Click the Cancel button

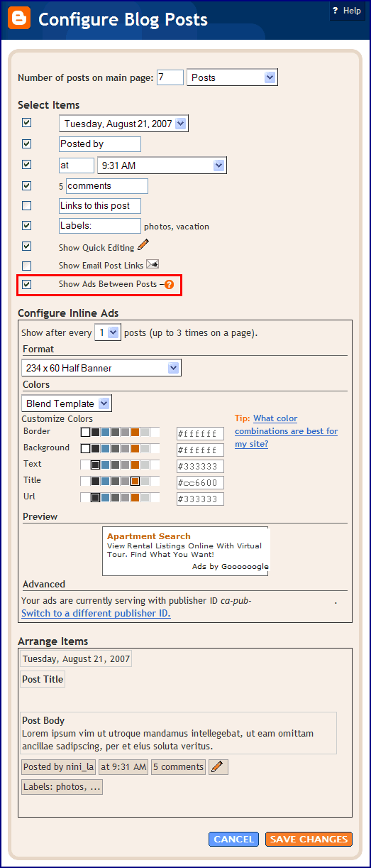pos(233,839)
